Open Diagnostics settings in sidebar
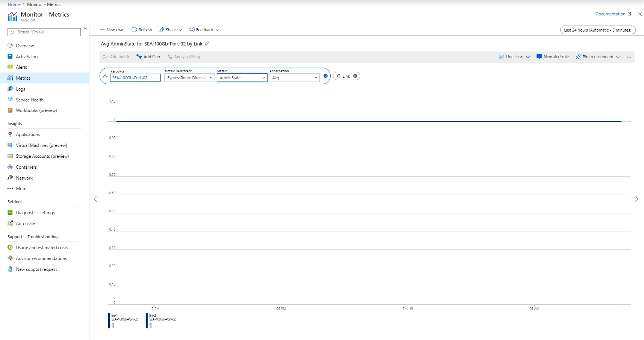This screenshot has height=340, width=644. click(35, 212)
